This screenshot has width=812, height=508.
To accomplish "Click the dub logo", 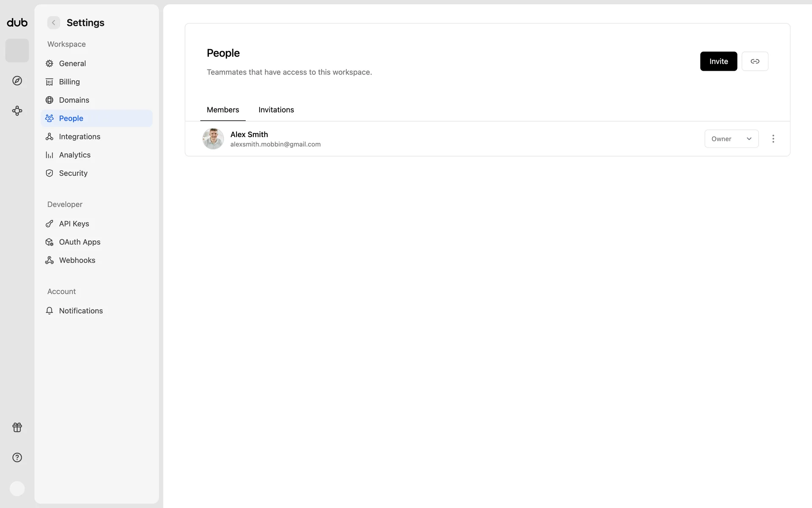I will coord(17,22).
